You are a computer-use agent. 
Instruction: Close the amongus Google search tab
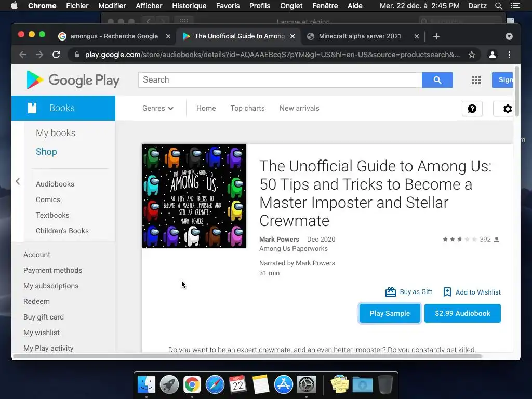pos(168,36)
